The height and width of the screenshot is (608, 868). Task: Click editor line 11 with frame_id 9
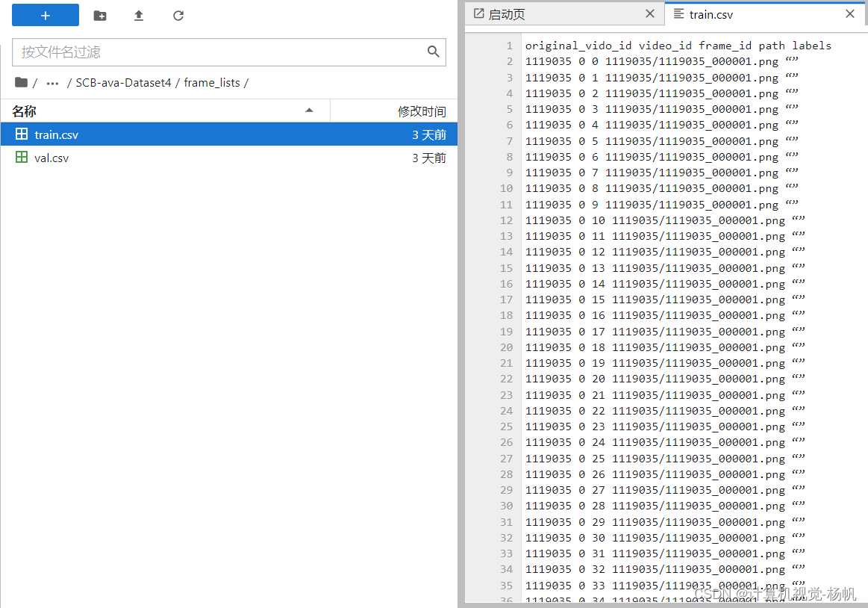(661, 205)
